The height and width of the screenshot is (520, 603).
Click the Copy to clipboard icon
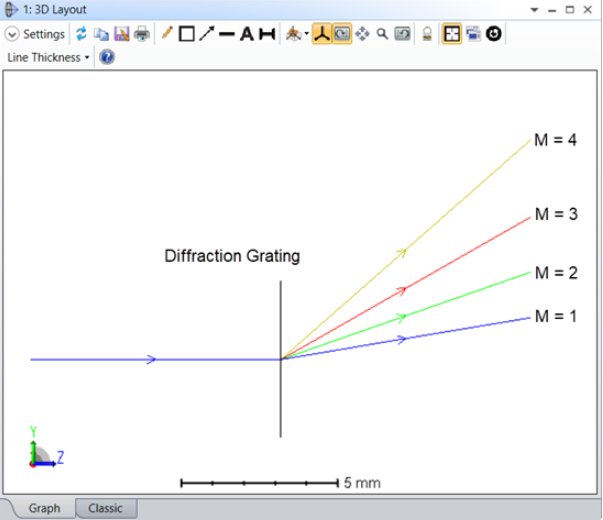coord(101,34)
